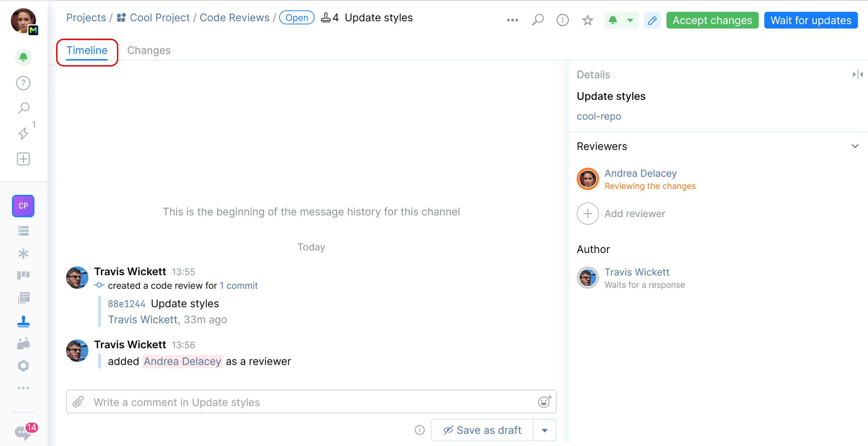This screenshot has height=446, width=868.
Task: Click the add emoji reaction icon
Action: pyautogui.click(x=544, y=402)
